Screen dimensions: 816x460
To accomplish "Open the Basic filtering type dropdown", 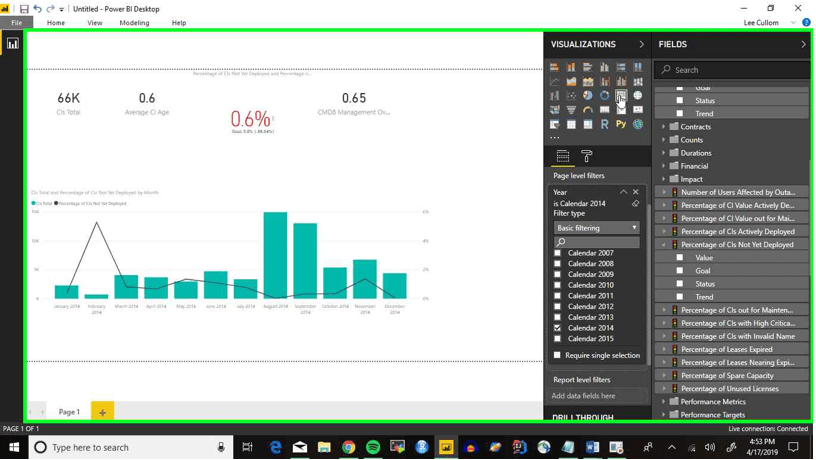I will tap(596, 228).
